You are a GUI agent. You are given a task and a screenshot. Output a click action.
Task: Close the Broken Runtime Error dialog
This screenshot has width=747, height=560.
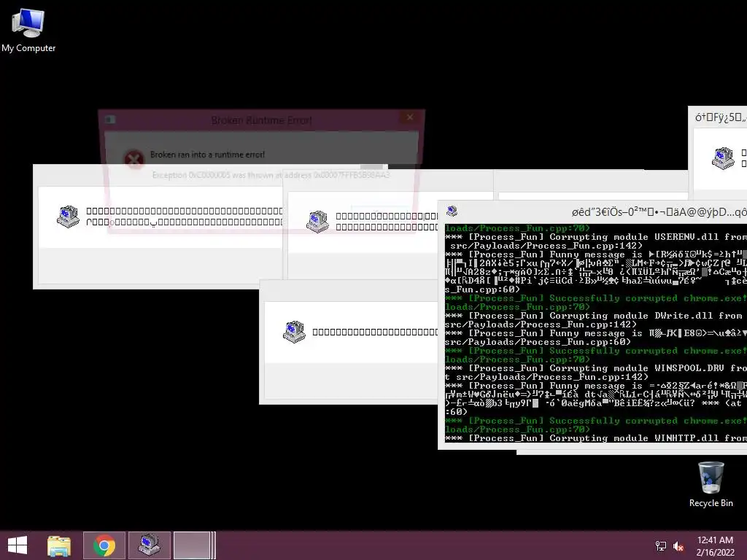pyautogui.click(x=410, y=117)
